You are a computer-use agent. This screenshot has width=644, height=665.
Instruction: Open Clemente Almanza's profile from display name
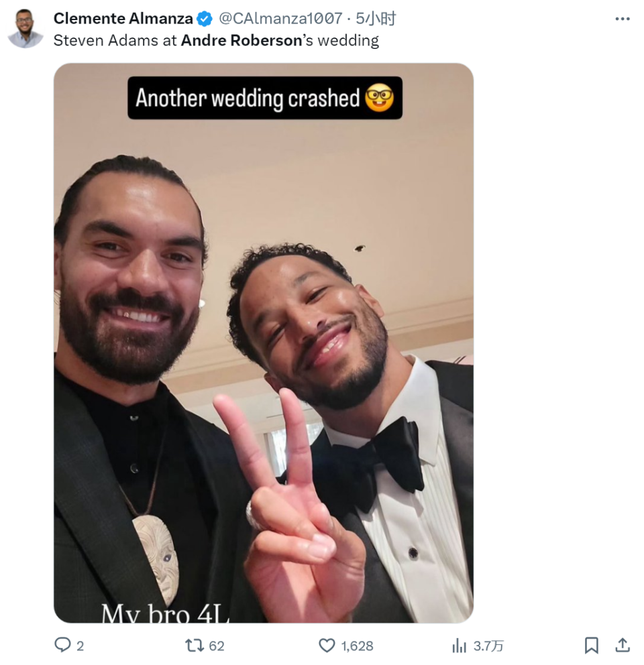coord(123,19)
